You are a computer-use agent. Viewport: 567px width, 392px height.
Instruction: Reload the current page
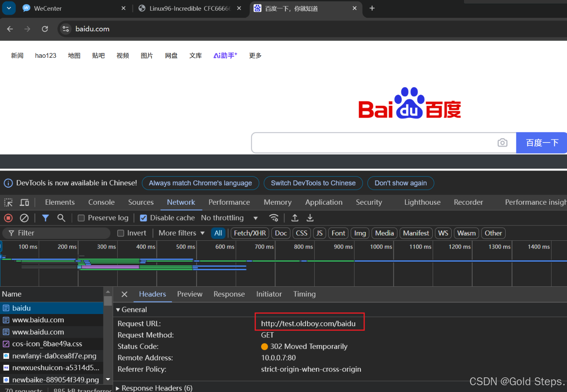click(x=45, y=29)
